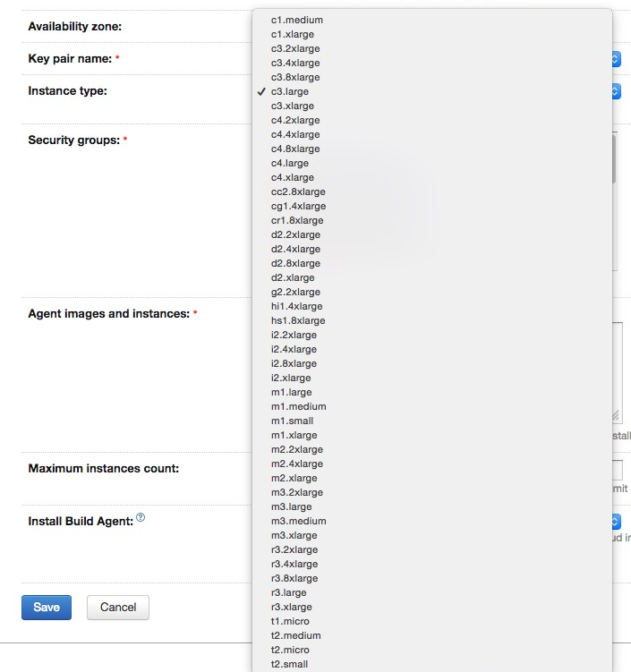
Task: Select i2.2xlarge from the list
Action: coord(432,335)
